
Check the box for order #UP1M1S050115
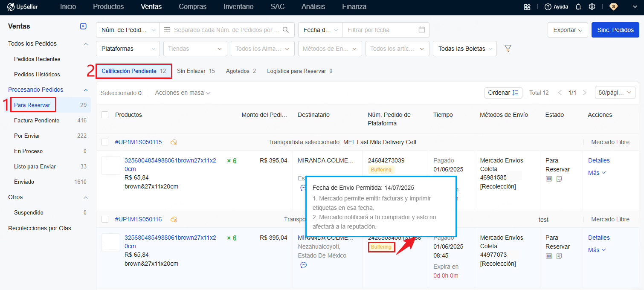105,142
